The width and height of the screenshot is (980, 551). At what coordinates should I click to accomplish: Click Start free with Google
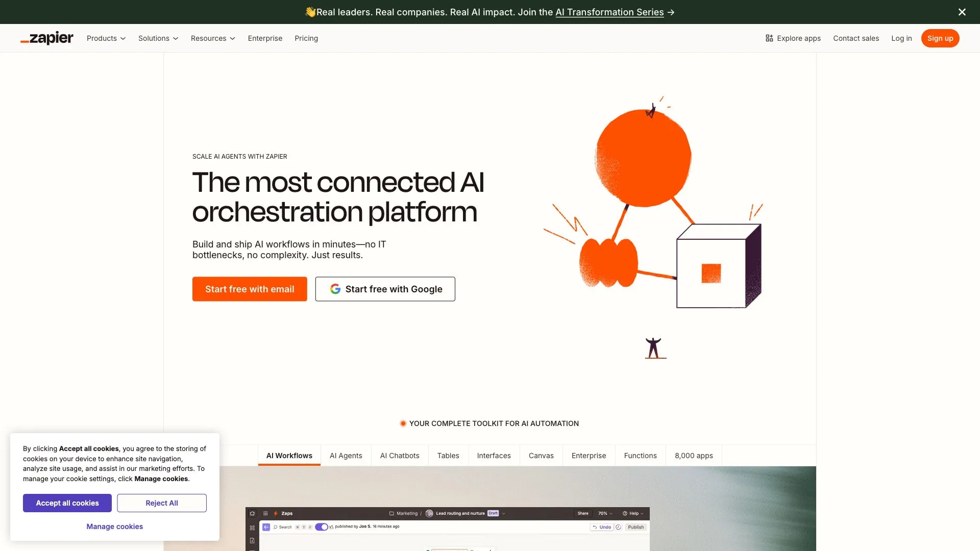click(x=385, y=289)
